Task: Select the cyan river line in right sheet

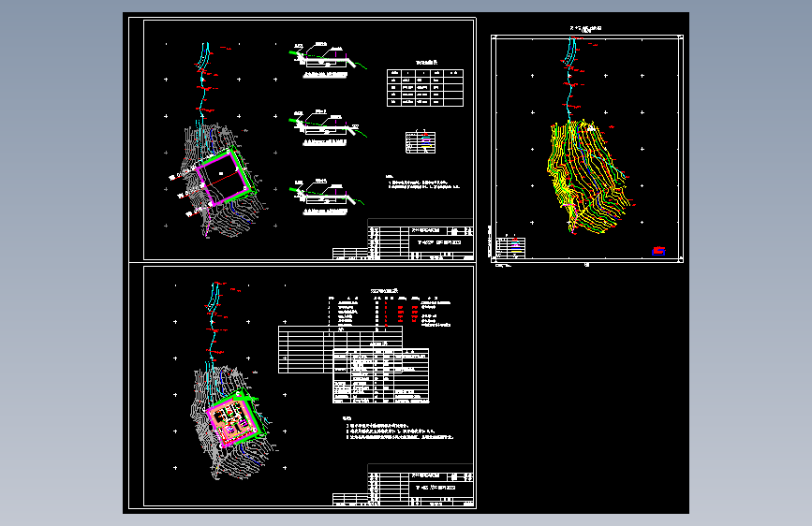Action: [x=570, y=78]
